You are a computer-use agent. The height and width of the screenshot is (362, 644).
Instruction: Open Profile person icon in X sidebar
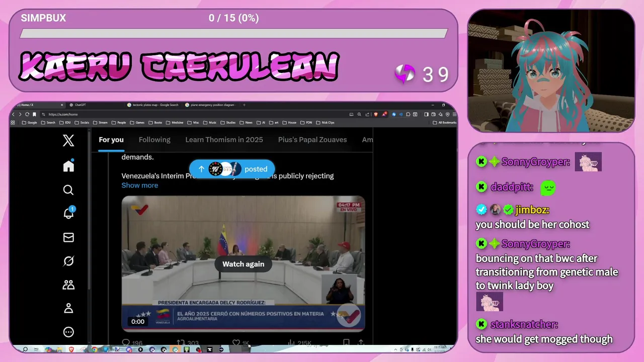coord(68,308)
